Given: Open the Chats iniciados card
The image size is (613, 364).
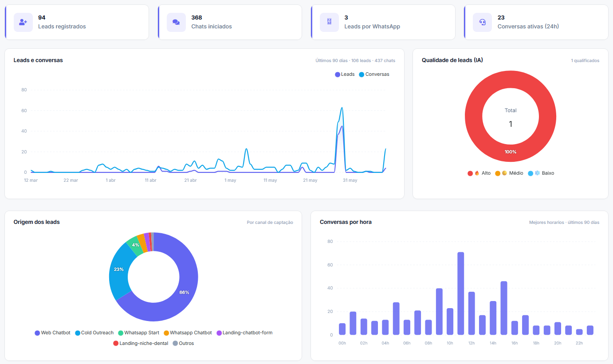Looking at the screenshot, I should click(x=230, y=22).
